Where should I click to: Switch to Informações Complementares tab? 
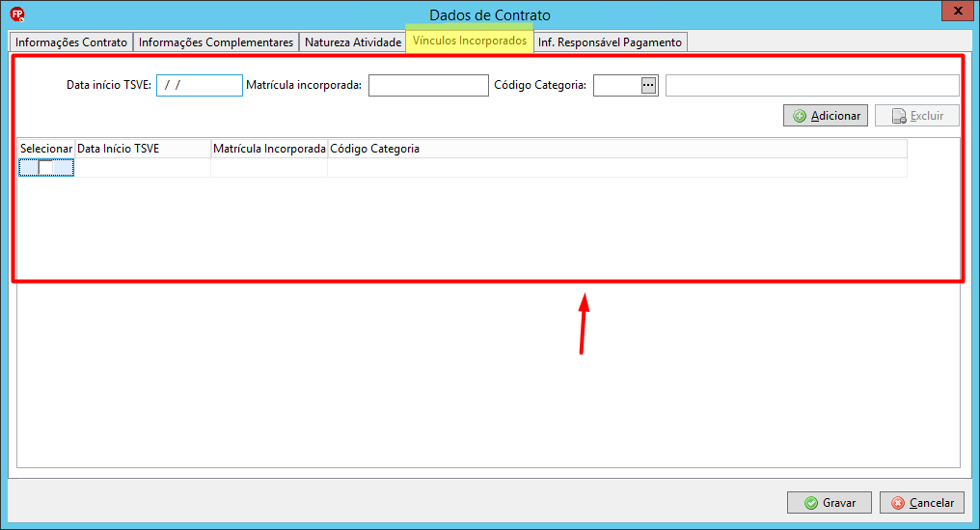[x=216, y=42]
